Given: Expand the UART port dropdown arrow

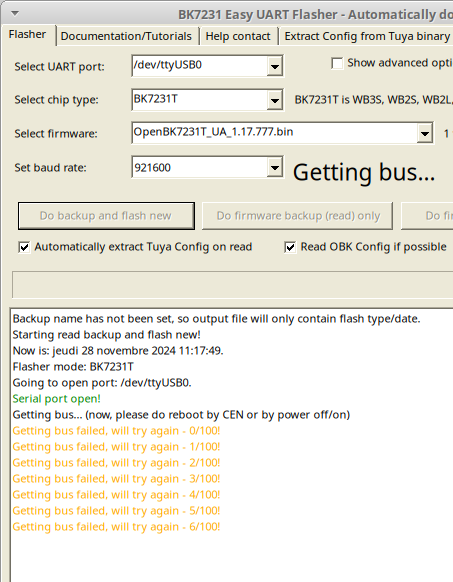Looking at the screenshot, I should click(x=275, y=66).
